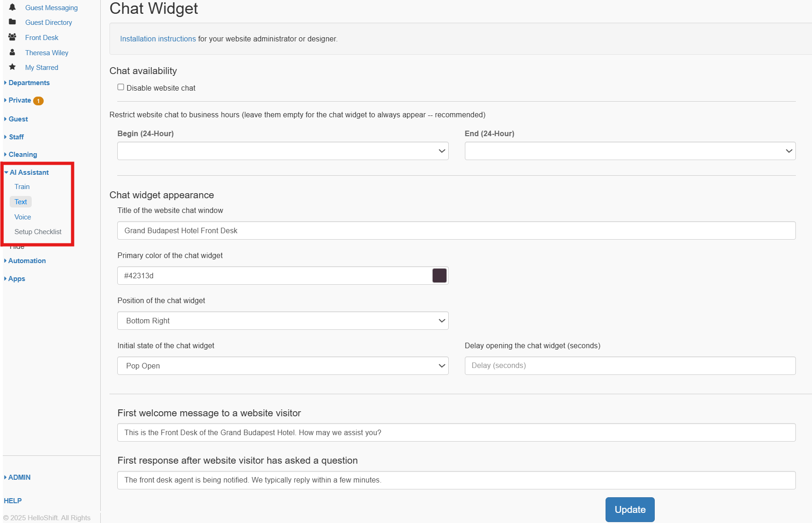Enable the Disable website chat checkbox
812x523 pixels.
[121, 87]
